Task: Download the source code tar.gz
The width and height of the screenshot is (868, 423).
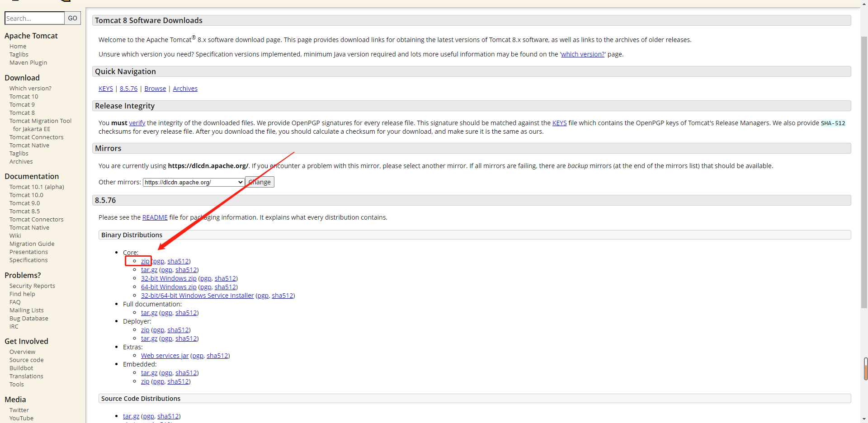Action: pyautogui.click(x=131, y=416)
